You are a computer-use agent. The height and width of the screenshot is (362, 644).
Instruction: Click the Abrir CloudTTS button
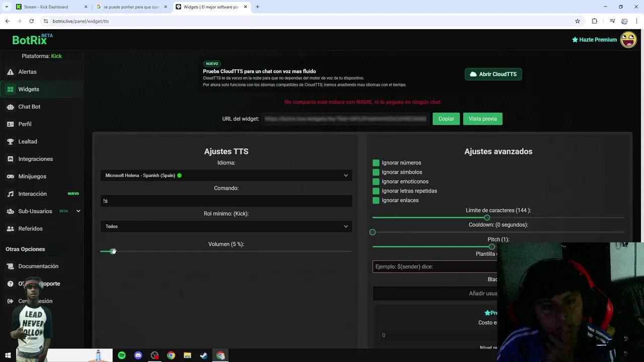coord(493,74)
